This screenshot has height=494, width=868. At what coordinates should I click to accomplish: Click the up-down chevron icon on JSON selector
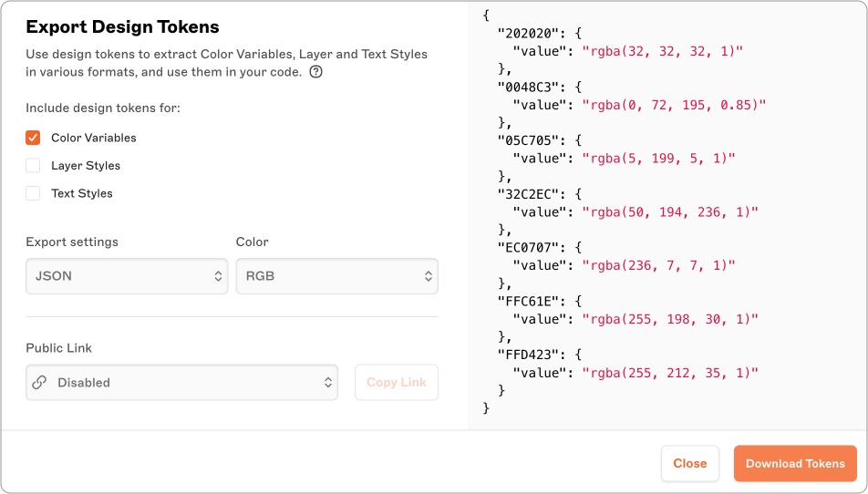tap(218, 276)
